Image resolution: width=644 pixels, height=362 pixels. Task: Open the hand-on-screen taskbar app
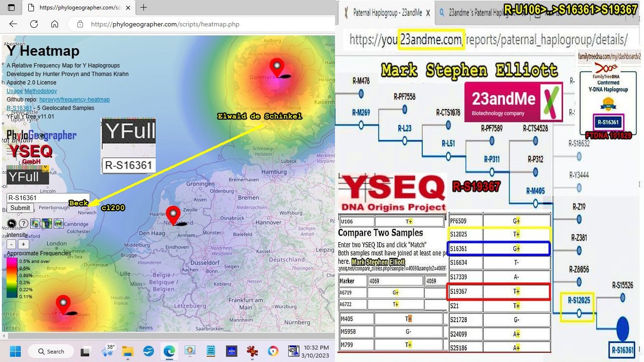[x=190, y=351]
